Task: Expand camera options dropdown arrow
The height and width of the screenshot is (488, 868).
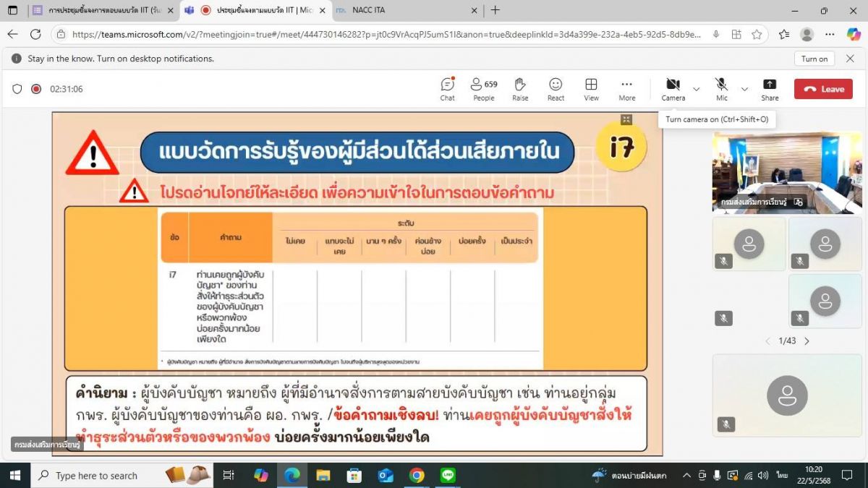Action: 697,89
